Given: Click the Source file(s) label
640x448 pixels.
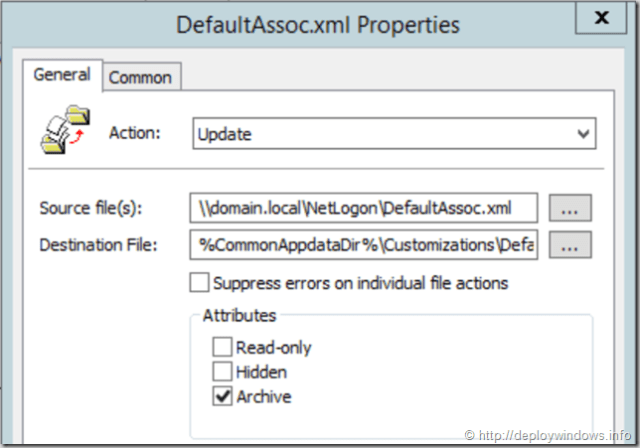Looking at the screenshot, I should tap(91, 208).
